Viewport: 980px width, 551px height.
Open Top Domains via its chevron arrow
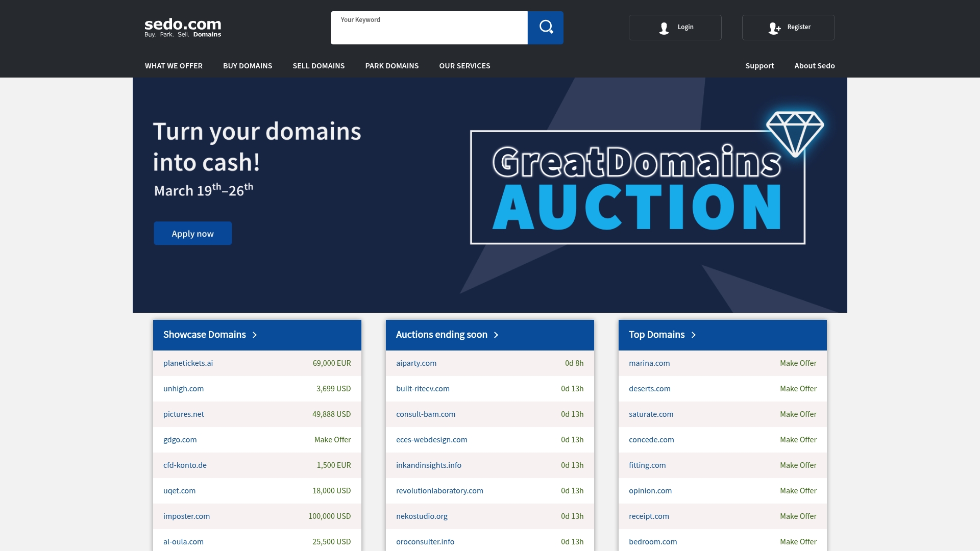[693, 335]
